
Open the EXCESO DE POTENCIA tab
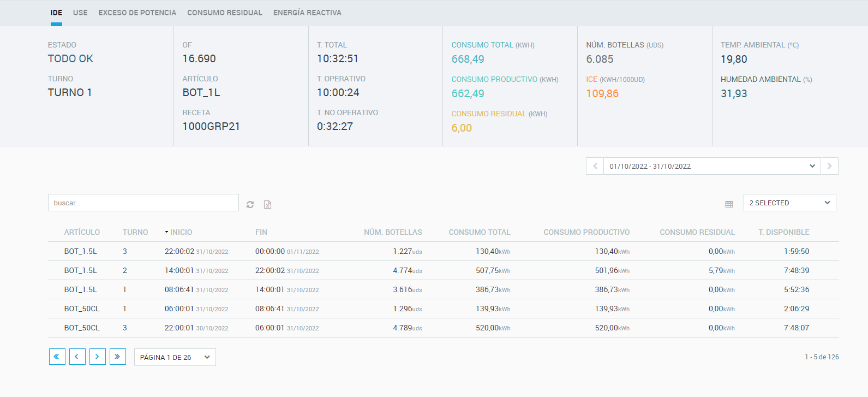coord(137,13)
